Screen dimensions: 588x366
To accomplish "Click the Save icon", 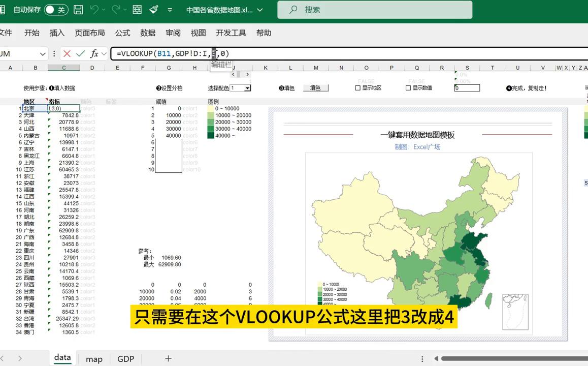I will pos(78,10).
